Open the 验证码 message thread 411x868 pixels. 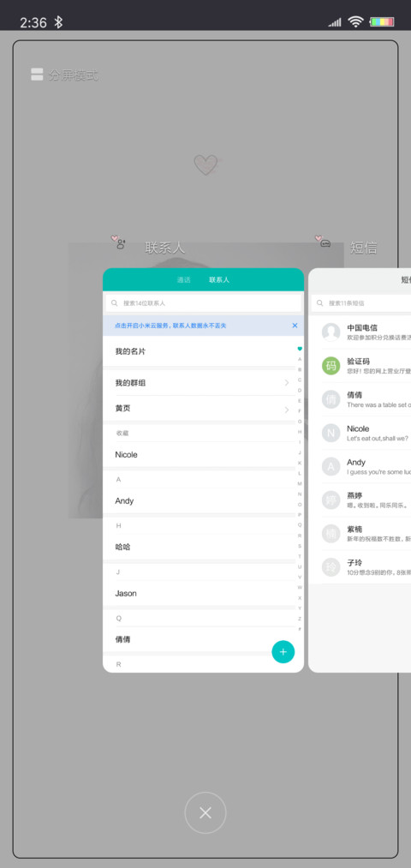pyautogui.click(x=360, y=365)
